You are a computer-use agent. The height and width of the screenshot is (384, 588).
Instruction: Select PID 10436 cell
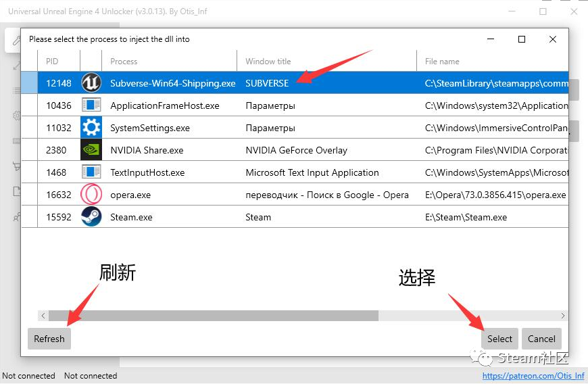pos(59,105)
